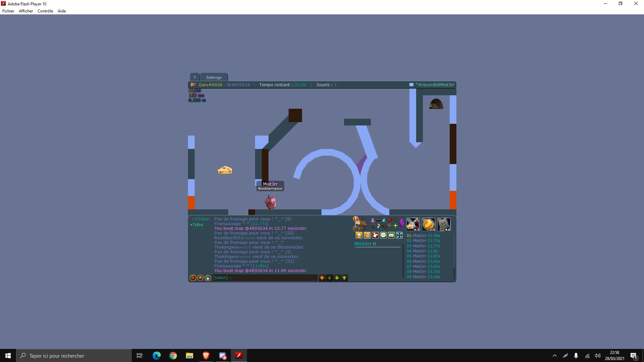The image size is (644, 362).
Task: Click the green plus emote icon
Action: (395, 226)
